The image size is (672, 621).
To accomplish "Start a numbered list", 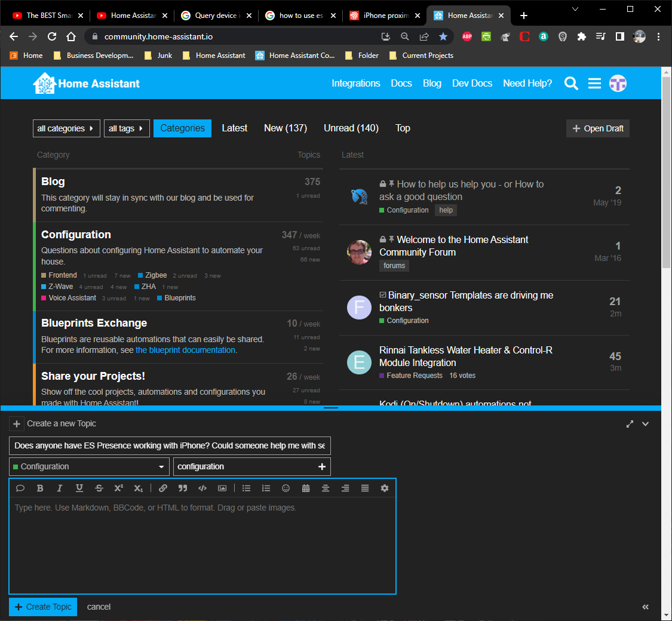I will coord(266,488).
